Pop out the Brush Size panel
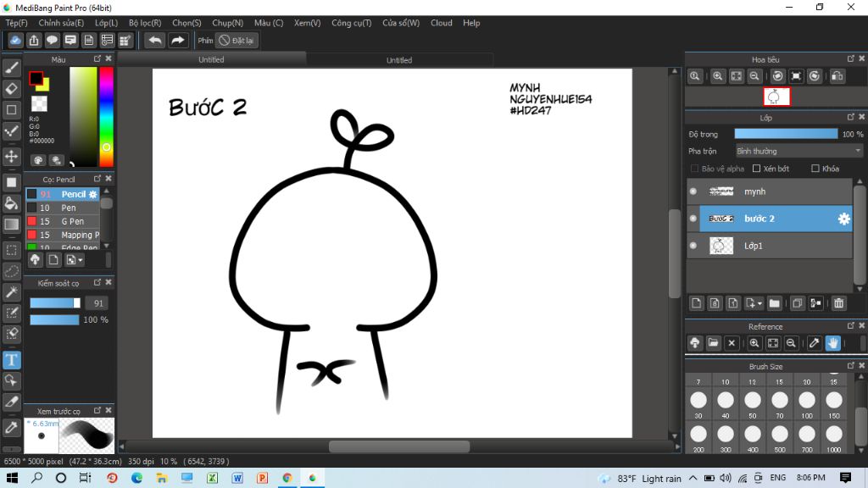Viewport: 868px width, 488px height. (x=851, y=366)
